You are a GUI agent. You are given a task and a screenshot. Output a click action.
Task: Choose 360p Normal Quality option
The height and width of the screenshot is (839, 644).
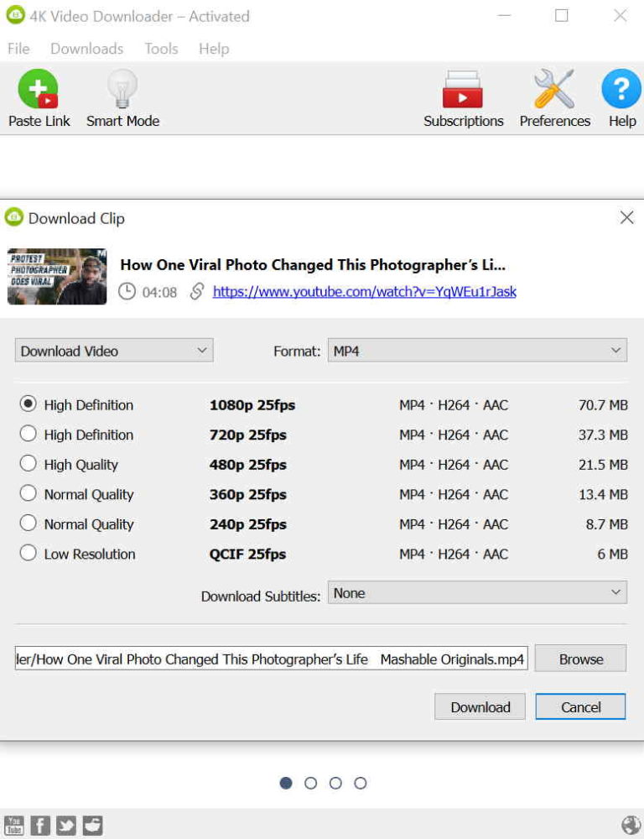pos(28,493)
